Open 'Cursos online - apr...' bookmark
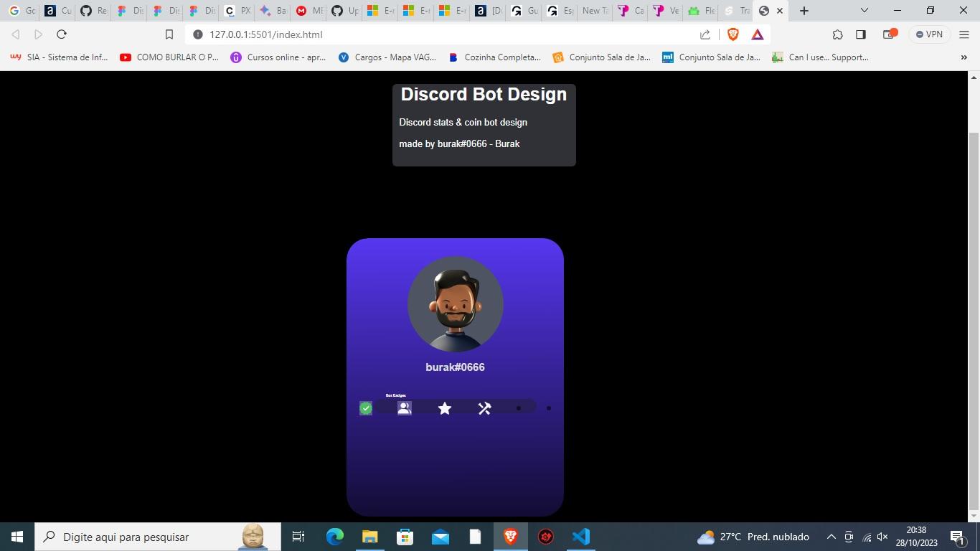This screenshot has height=551, width=980. click(278, 57)
